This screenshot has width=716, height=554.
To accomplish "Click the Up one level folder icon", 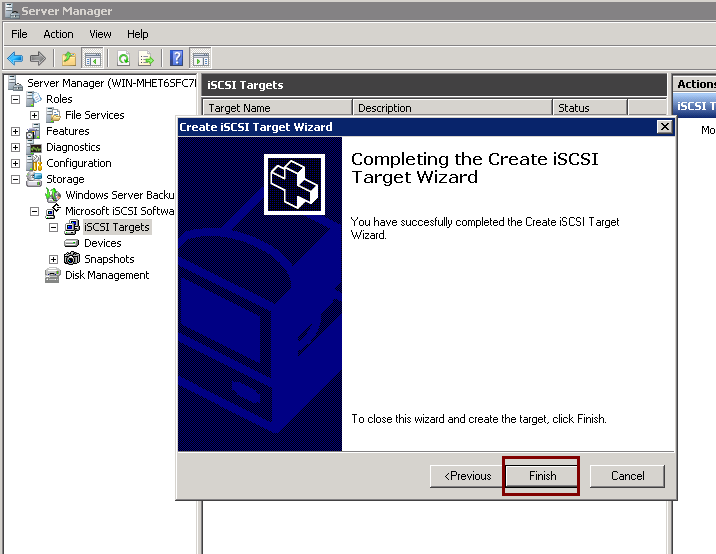I will click(68, 59).
